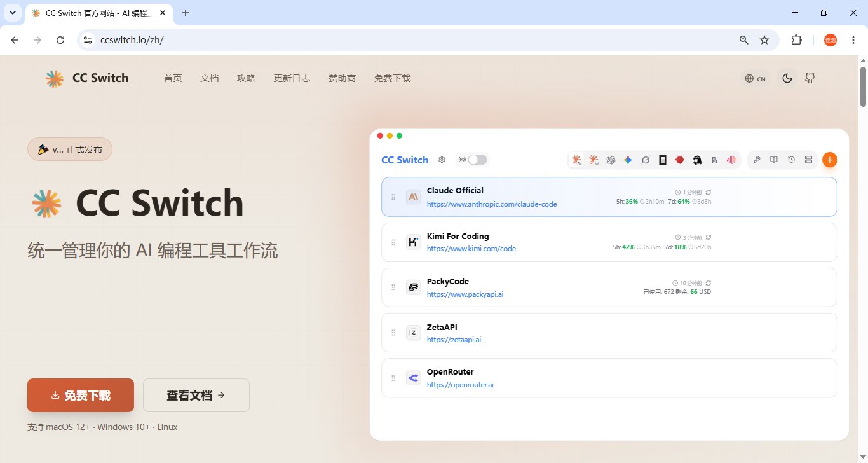The width and height of the screenshot is (868, 463).
Task: Click the 查看文档 button
Action: click(x=196, y=395)
